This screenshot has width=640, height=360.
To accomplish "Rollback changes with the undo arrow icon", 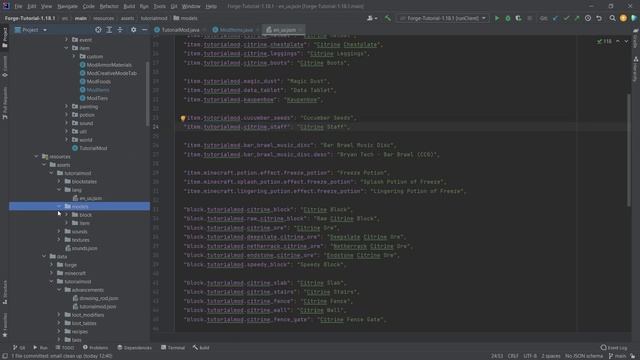I will [x=599, y=18].
